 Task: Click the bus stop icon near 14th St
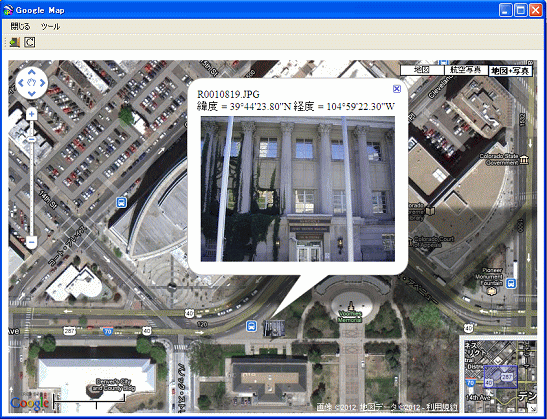121,202
